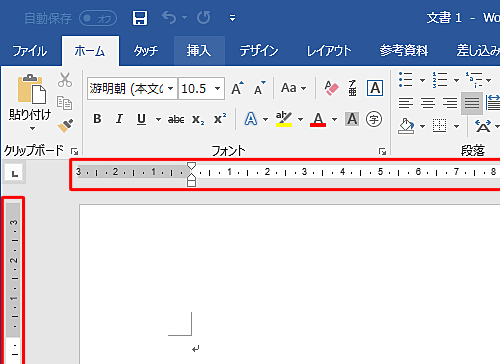Click the enclosed character (字) icon

(x=374, y=119)
